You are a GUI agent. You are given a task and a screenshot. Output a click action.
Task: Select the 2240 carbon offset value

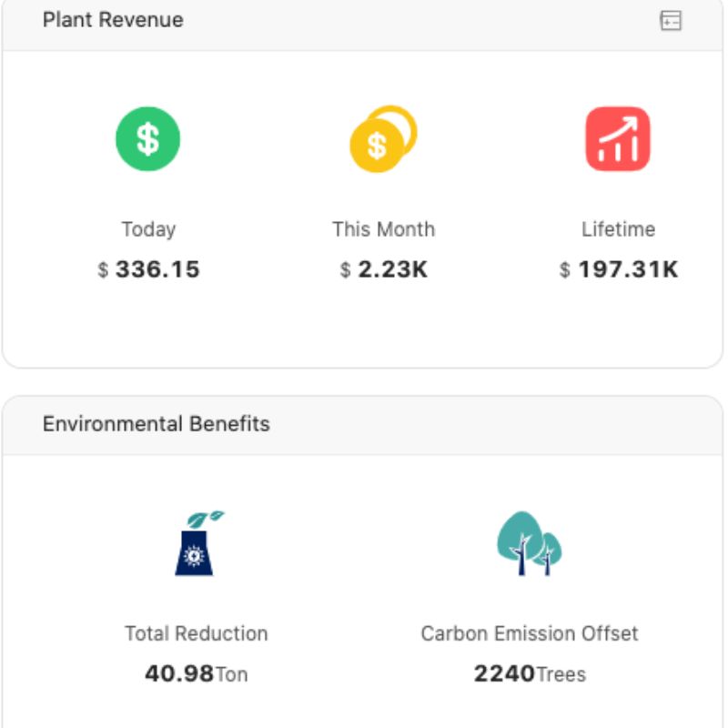pos(504,673)
